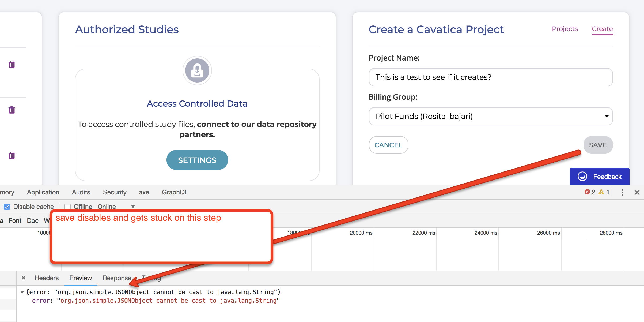Click the first trash delete icon in sidebar
Viewport: 644px width, 322px height.
(x=12, y=64)
